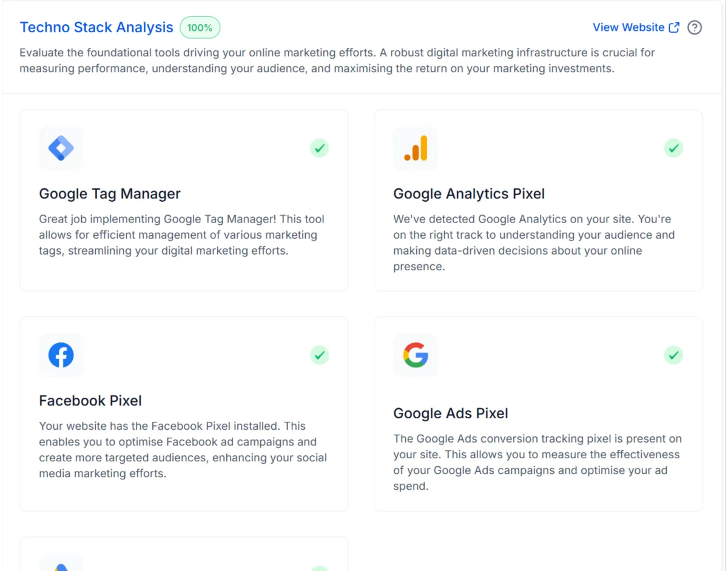
Task: Select the Google Analytics Pixel card title
Action: [469, 194]
